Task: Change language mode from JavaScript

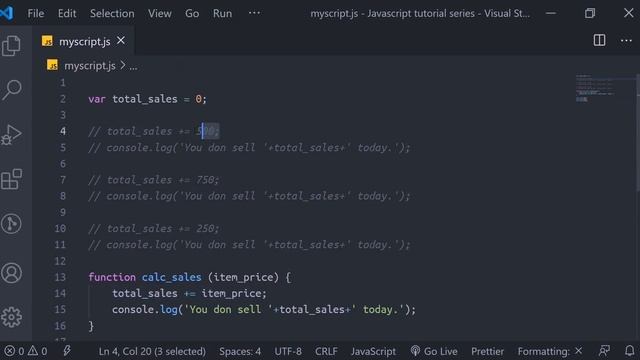Action: point(373,351)
